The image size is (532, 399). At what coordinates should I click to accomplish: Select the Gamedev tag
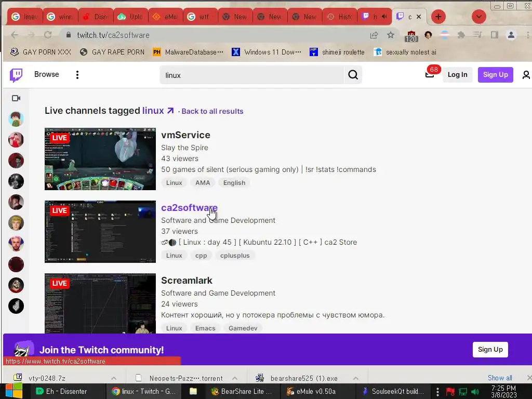coord(243,328)
